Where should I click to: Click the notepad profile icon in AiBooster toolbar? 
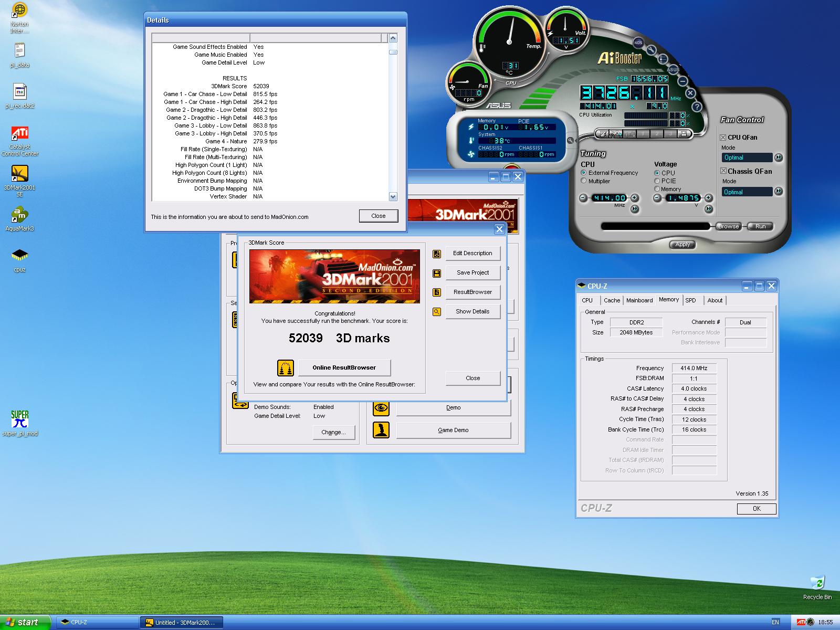[x=602, y=134]
